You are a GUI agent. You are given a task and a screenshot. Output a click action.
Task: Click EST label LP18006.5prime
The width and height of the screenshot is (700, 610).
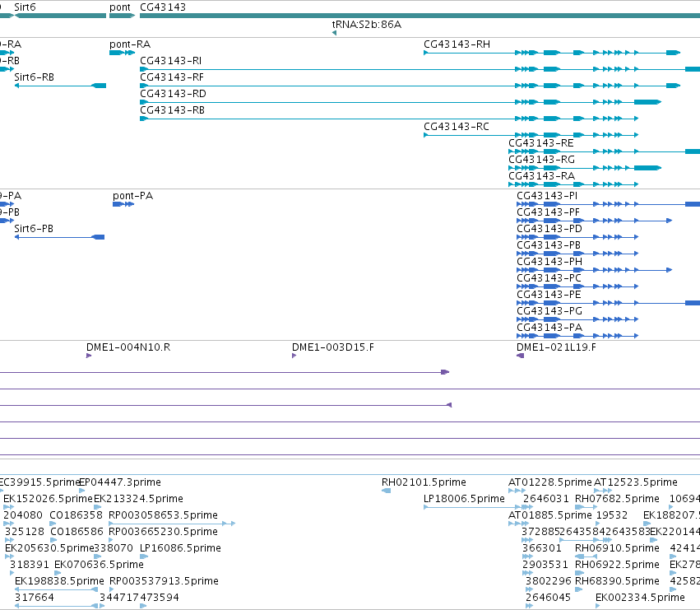tap(464, 499)
